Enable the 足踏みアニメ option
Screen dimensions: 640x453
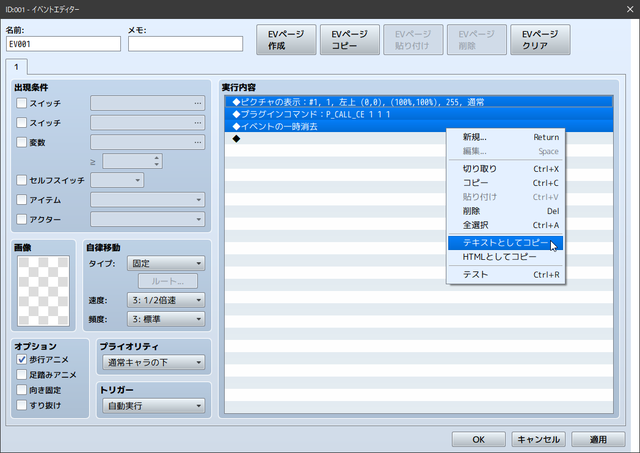pyautogui.click(x=22, y=375)
